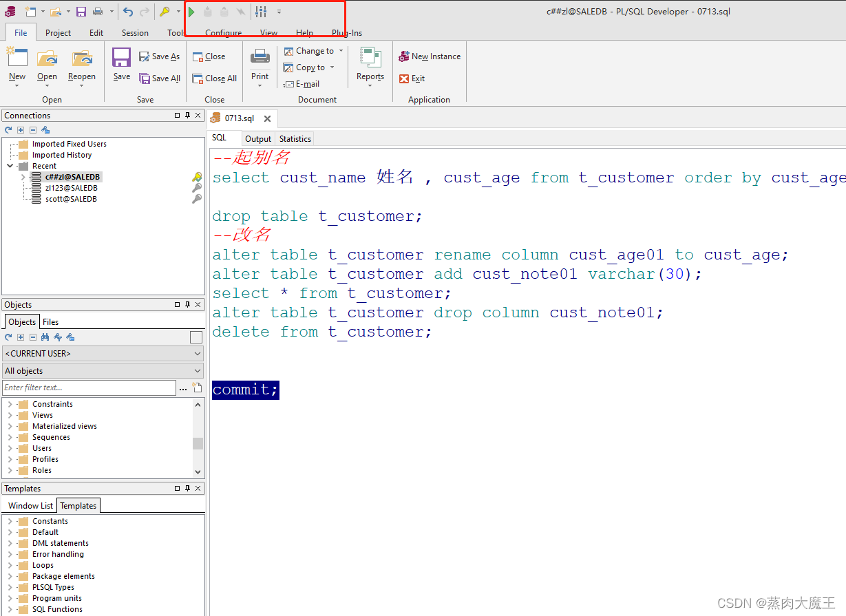The width and height of the screenshot is (846, 616).
Task: Click the Reopen button in ribbon
Action: point(82,66)
